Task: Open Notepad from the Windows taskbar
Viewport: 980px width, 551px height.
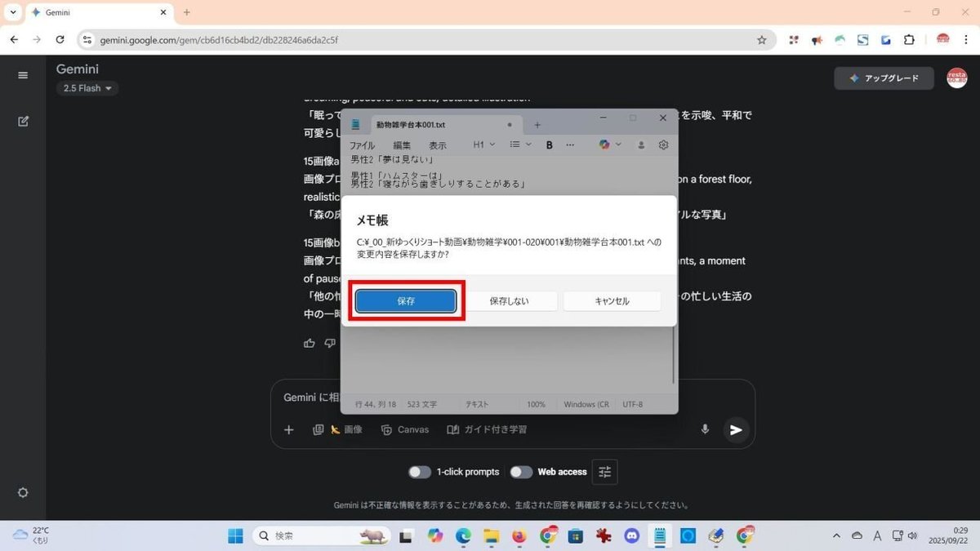Action: click(x=659, y=536)
